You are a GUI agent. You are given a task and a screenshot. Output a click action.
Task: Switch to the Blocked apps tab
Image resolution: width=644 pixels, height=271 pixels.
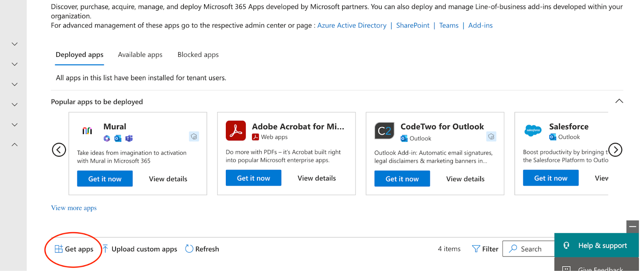pyautogui.click(x=198, y=55)
